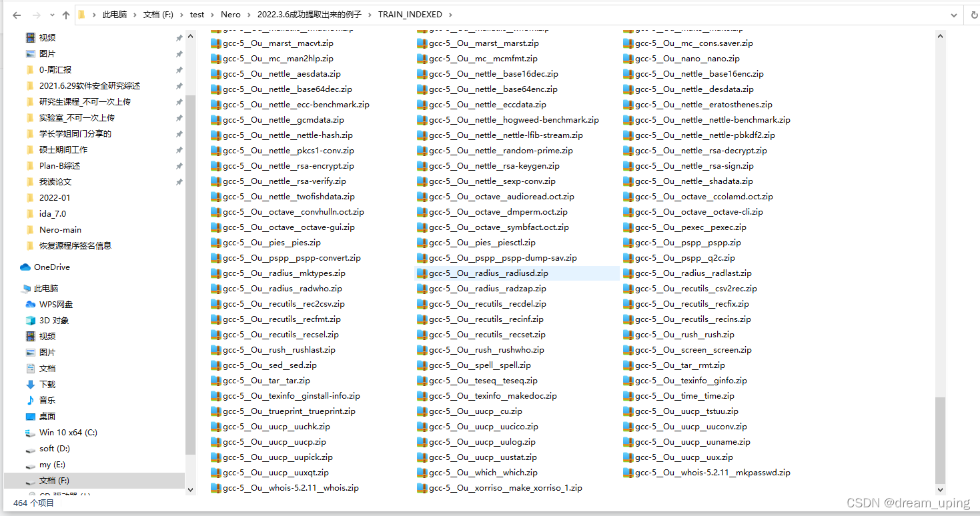
Task: Select gcc-5__Ou__screen__screen.zip archive icon
Action: (x=627, y=350)
